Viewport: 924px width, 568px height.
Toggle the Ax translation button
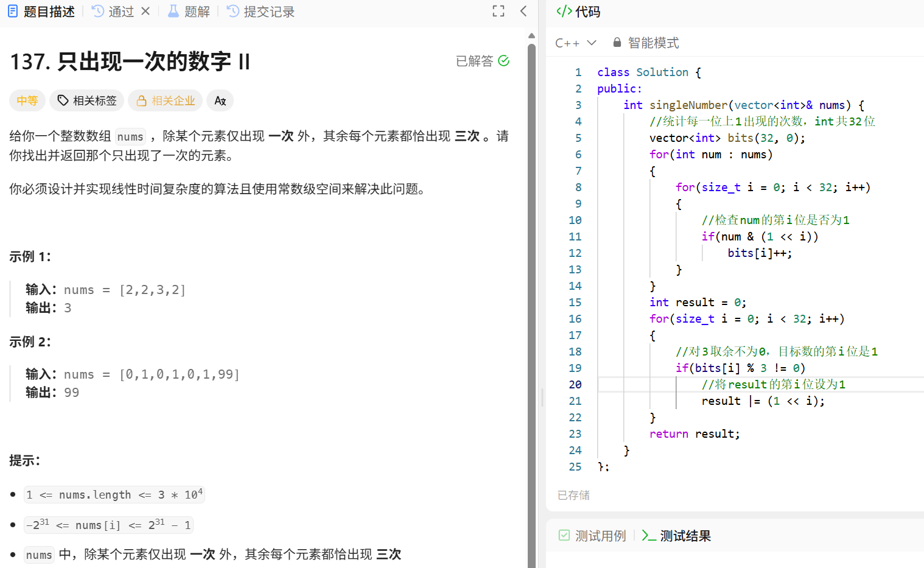pos(220,100)
